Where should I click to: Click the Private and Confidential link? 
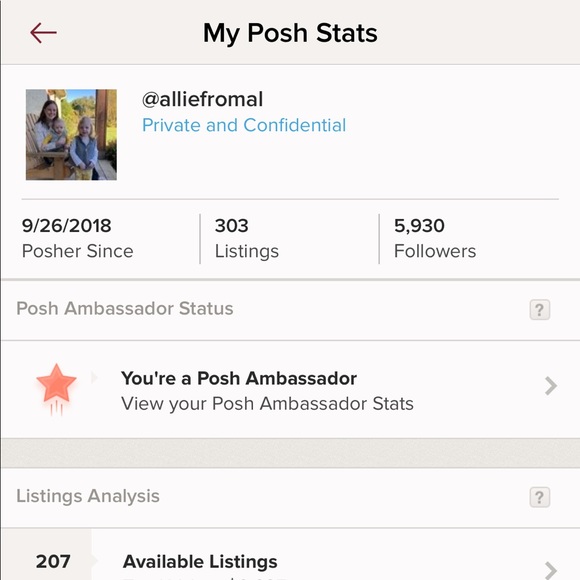(244, 125)
